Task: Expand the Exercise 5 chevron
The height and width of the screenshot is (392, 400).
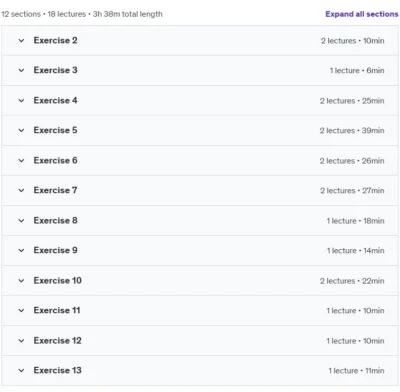Action: coord(21,130)
